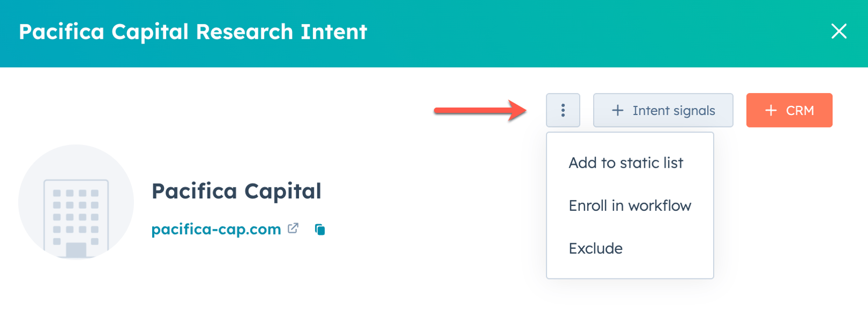Exclude Pacifica Capital via the dropdown menu

pyautogui.click(x=595, y=248)
